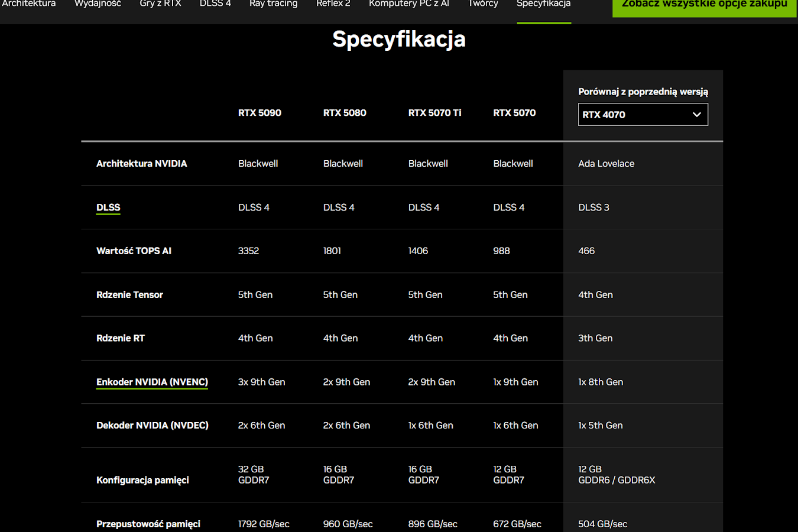The image size is (798, 532).
Task: Open the underlined DLSS row link
Action: coord(108,207)
